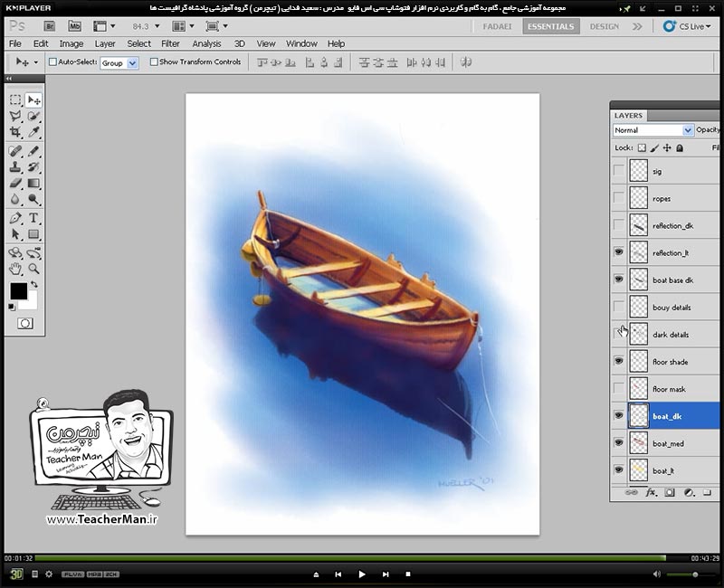Switch to the LAYERS tab
The width and height of the screenshot is (724, 588).
click(x=628, y=116)
